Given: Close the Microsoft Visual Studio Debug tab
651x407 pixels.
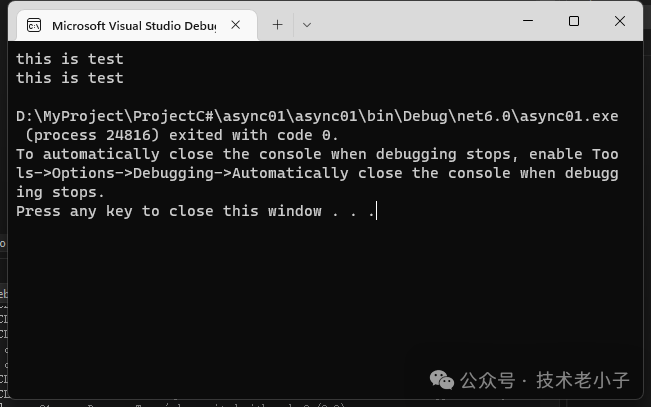Looking at the screenshot, I should pos(236,24).
